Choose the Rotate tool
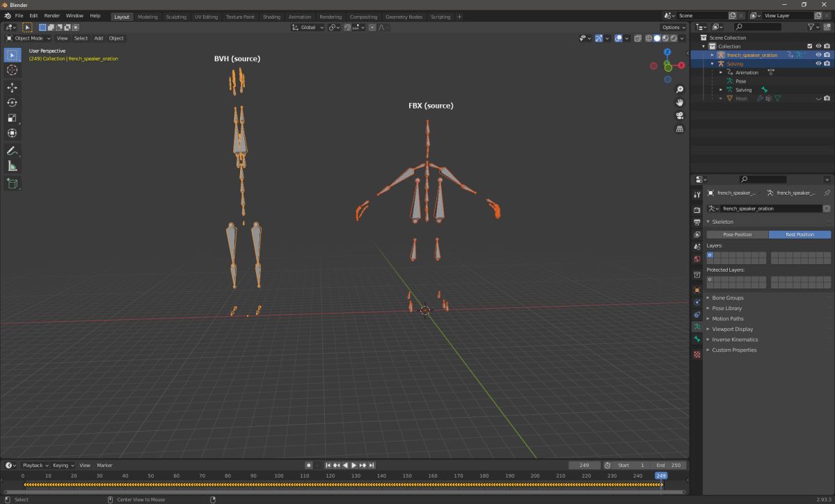The image size is (835, 504). (x=13, y=103)
